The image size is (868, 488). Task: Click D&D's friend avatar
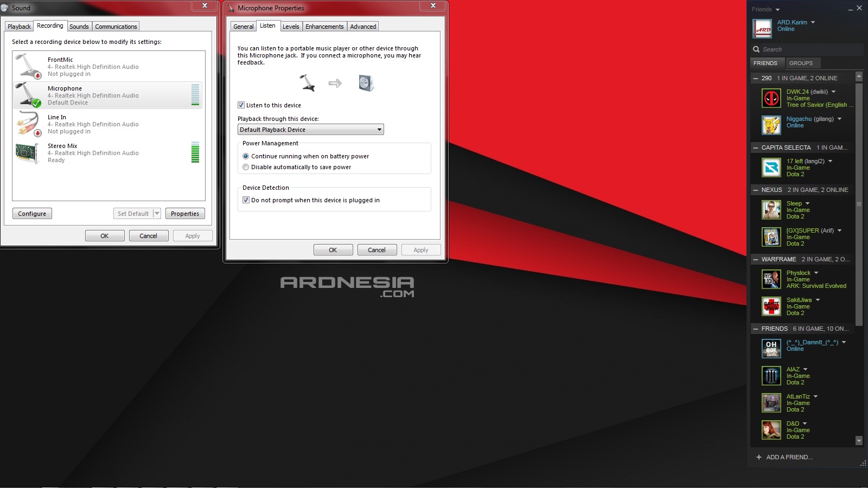click(x=771, y=430)
